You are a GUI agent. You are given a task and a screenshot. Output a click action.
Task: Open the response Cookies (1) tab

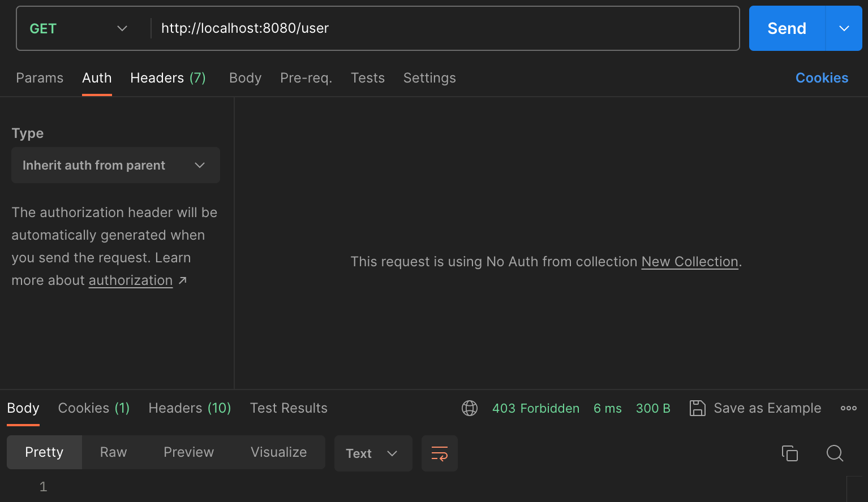(x=94, y=408)
